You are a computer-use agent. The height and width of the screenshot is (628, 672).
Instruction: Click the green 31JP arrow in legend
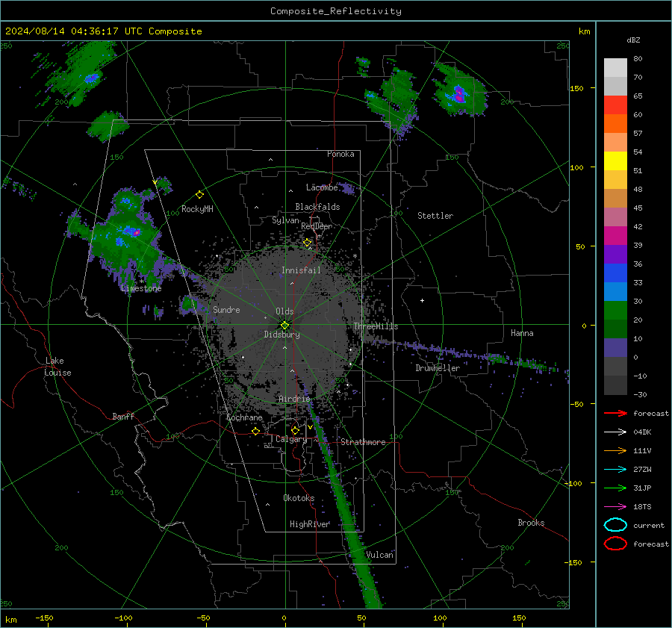tap(615, 488)
